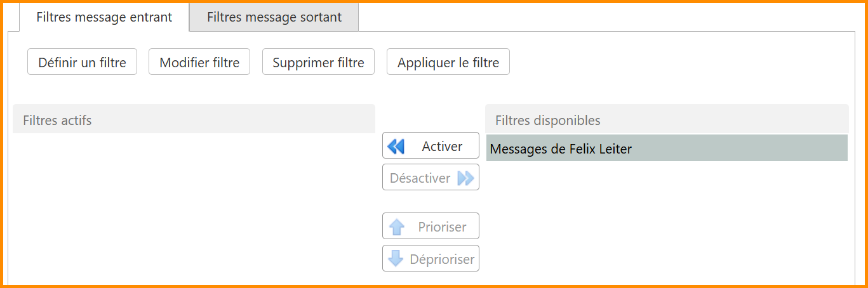Click the double right arrow Désactiver icon

(x=465, y=178)
